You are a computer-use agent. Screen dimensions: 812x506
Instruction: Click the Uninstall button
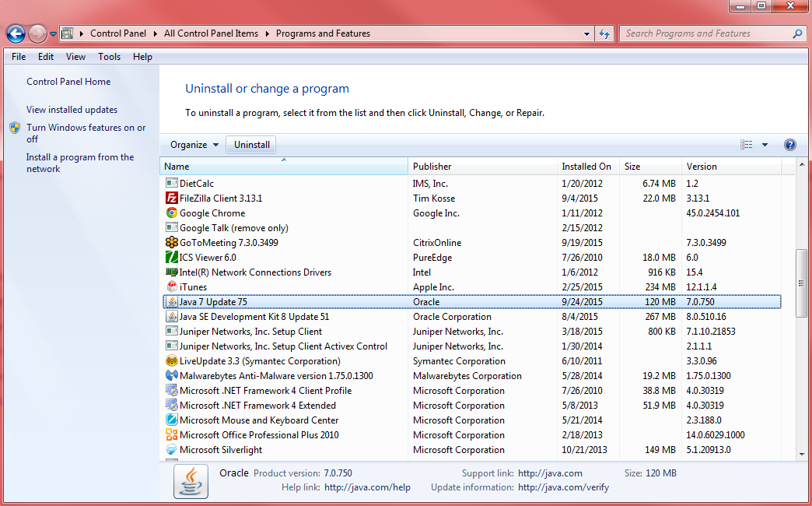point(252,145)
